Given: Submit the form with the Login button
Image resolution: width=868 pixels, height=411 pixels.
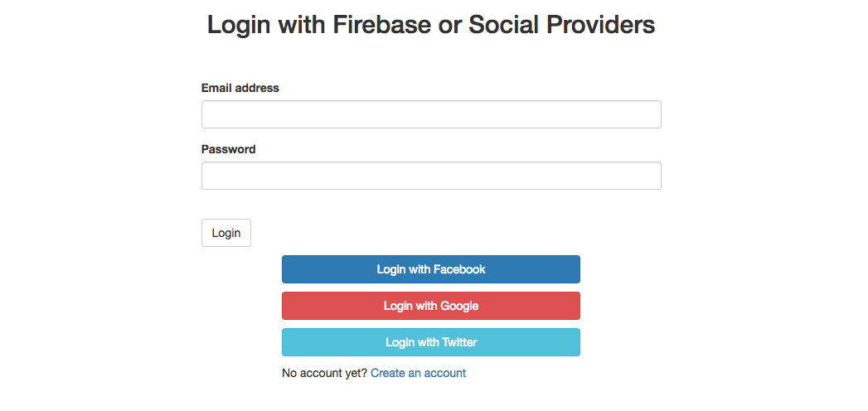Looking at the screenshot, I should 225,233.
